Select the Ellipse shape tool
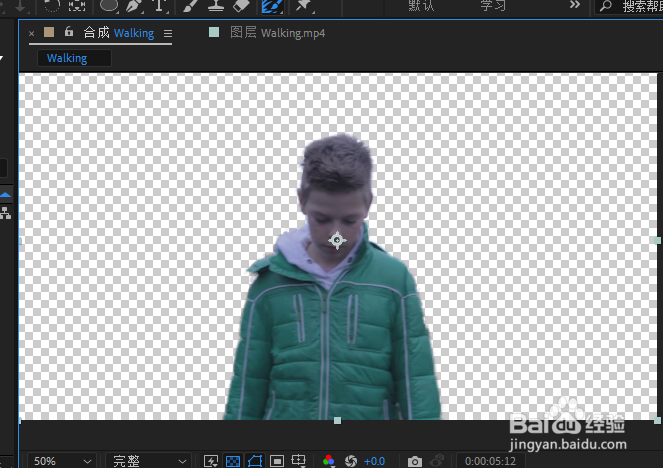 pyautogui.click(x=109, y=5)
